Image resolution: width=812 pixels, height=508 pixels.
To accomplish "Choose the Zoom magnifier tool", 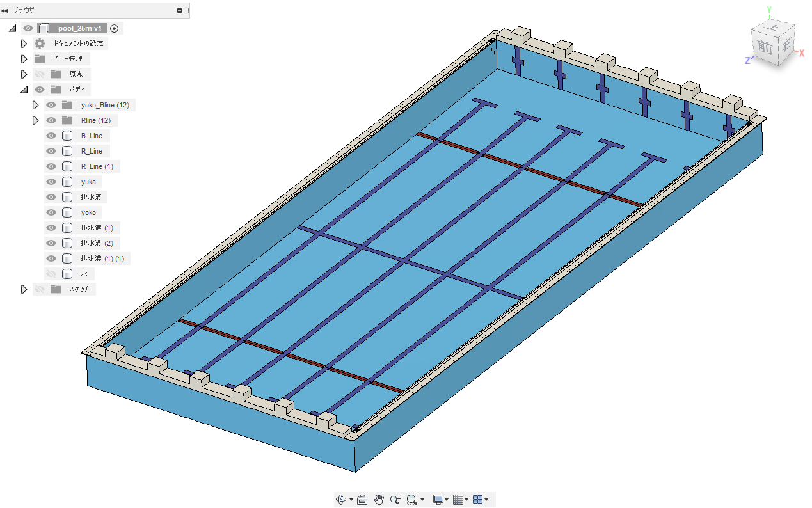I will (x=395, y=500).
